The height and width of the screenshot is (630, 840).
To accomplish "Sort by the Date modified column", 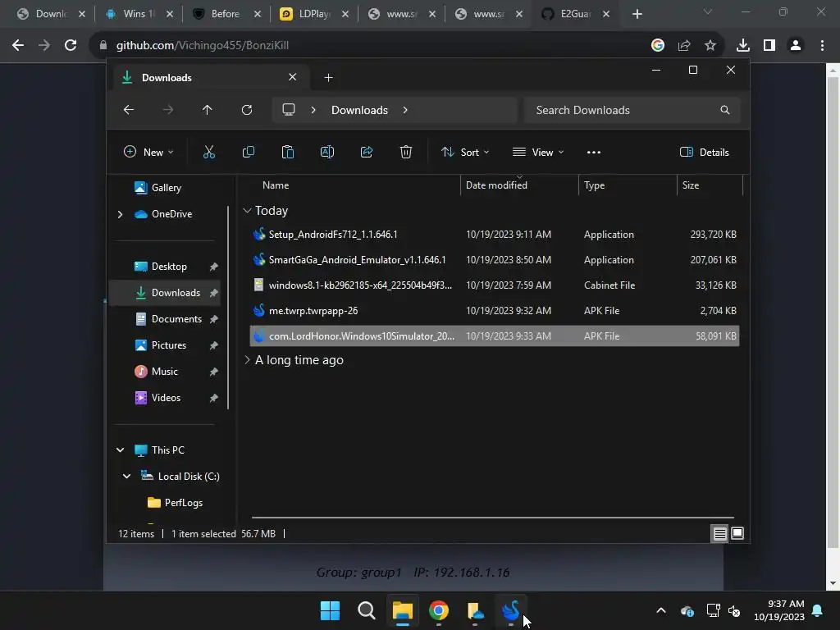I will pyautogui.click(x=496, y=185).
